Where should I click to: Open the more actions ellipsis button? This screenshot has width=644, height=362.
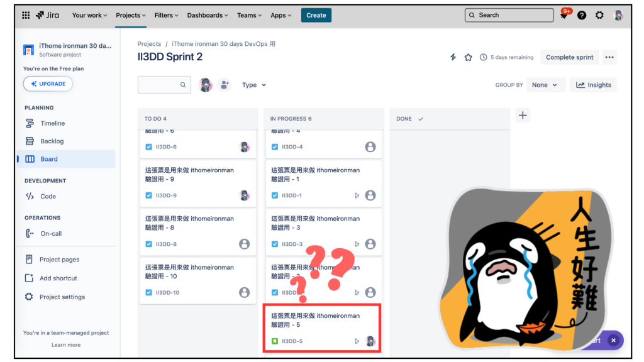click(609, 57)
